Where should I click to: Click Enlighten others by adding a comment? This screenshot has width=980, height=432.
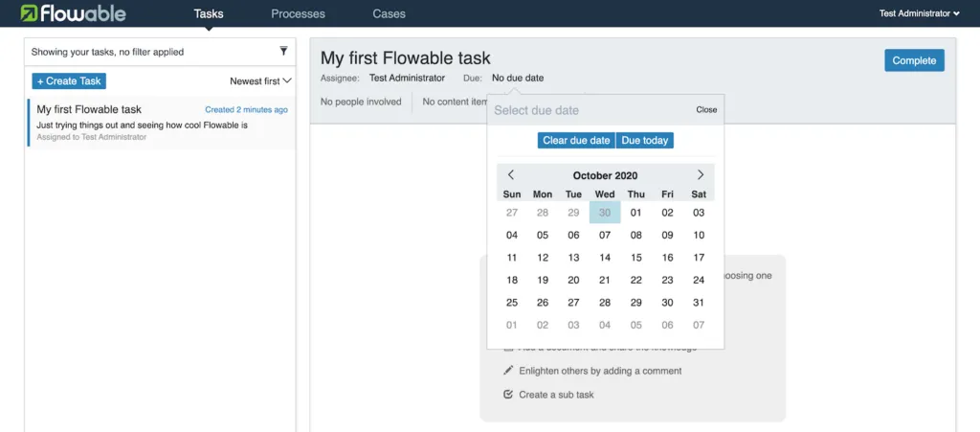point(600,371)
